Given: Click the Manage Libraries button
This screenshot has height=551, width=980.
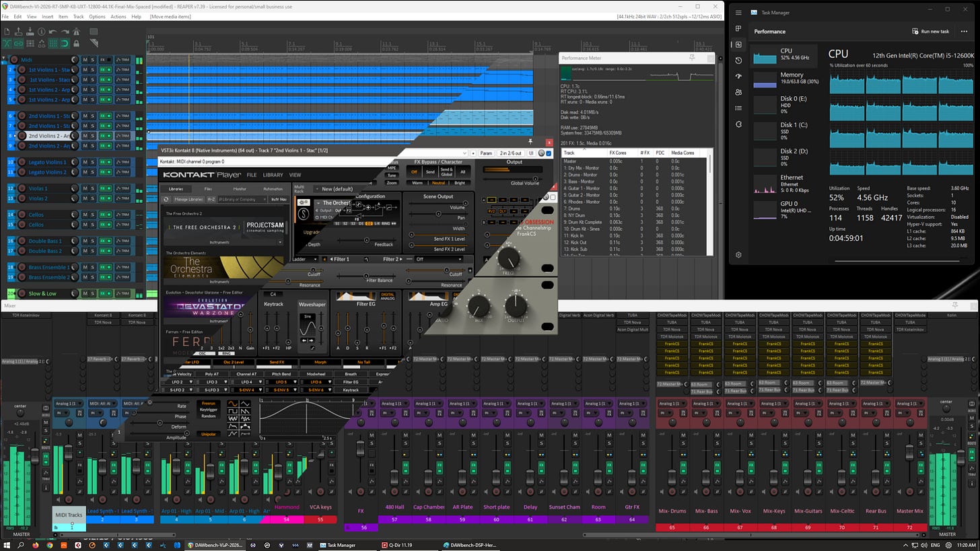Looking at the screenshot, I should [188, 199].
